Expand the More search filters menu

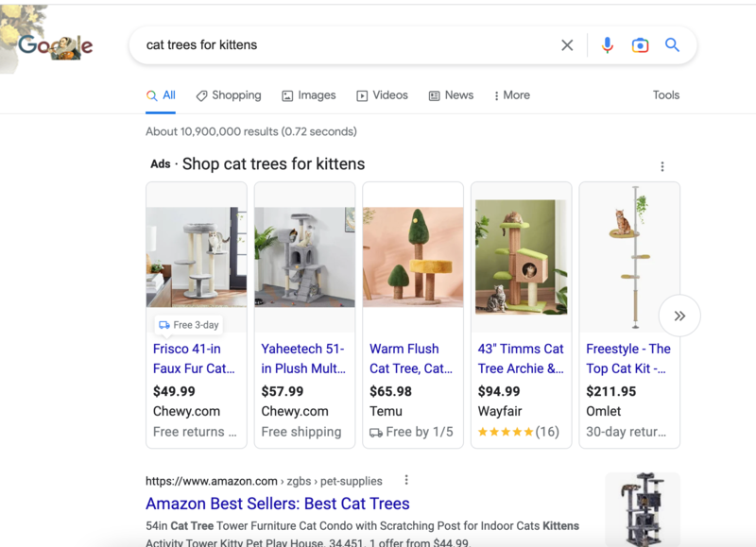(511, 95)
